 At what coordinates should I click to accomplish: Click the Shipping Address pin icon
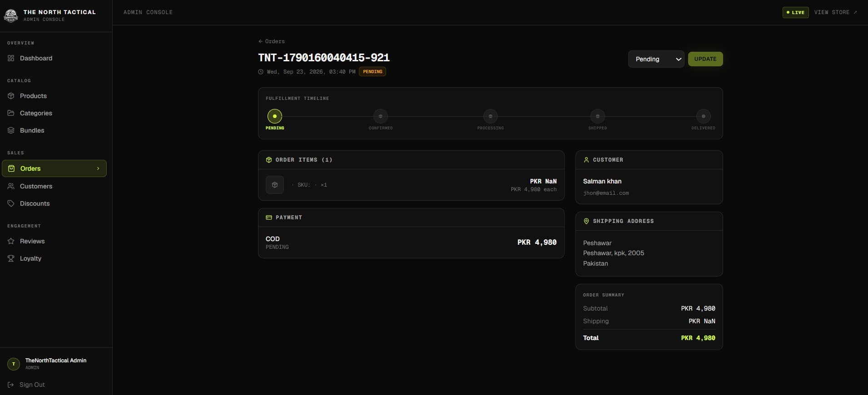pyautogui.click(x=586, y=221)
